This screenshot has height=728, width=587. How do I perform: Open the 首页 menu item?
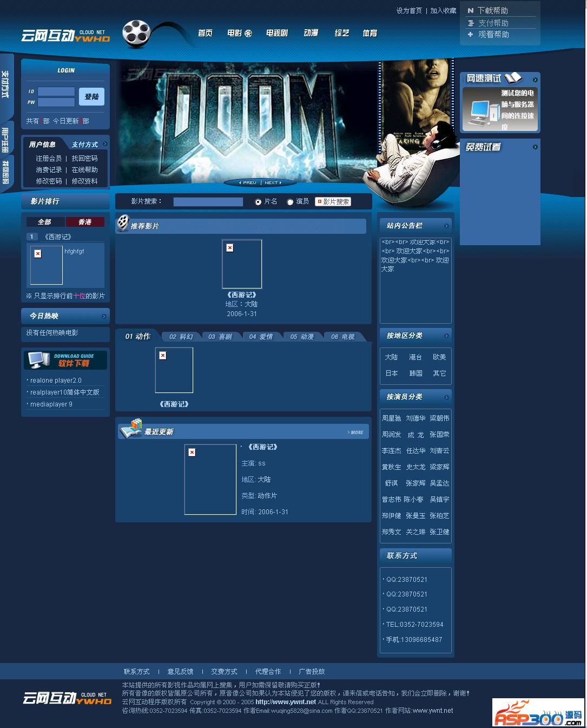205,34
